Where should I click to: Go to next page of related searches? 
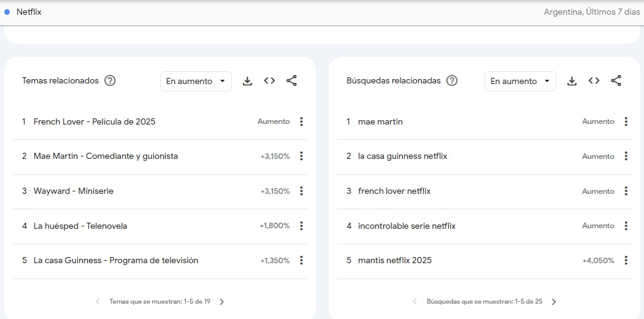coord(554,302)
